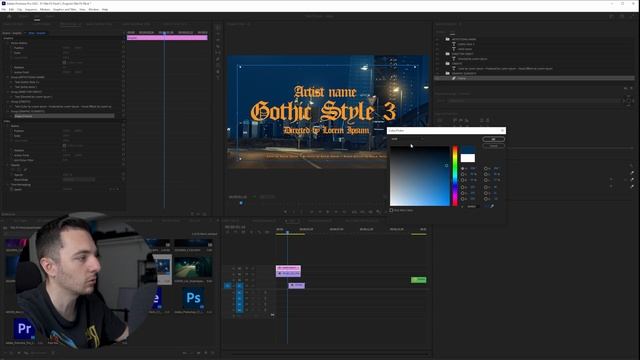Select the green clip on the timeline
The image size is (640, 360).
pos(419,280)
